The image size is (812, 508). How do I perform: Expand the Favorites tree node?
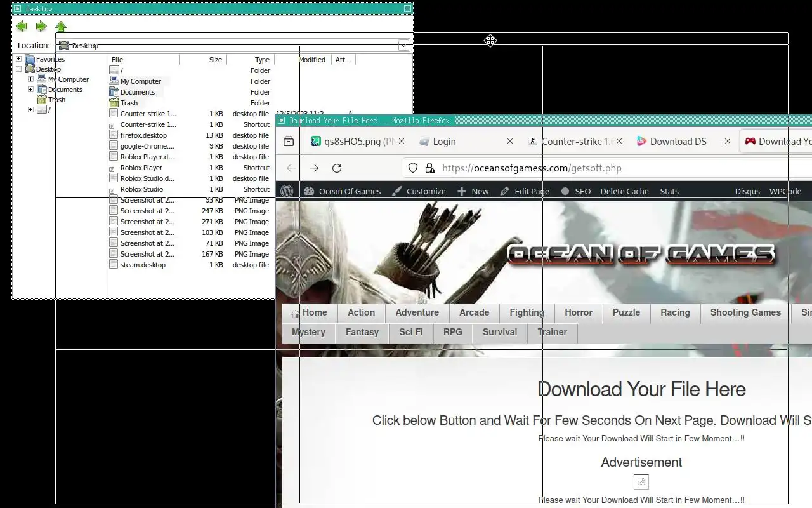click(x=19, y=59)
